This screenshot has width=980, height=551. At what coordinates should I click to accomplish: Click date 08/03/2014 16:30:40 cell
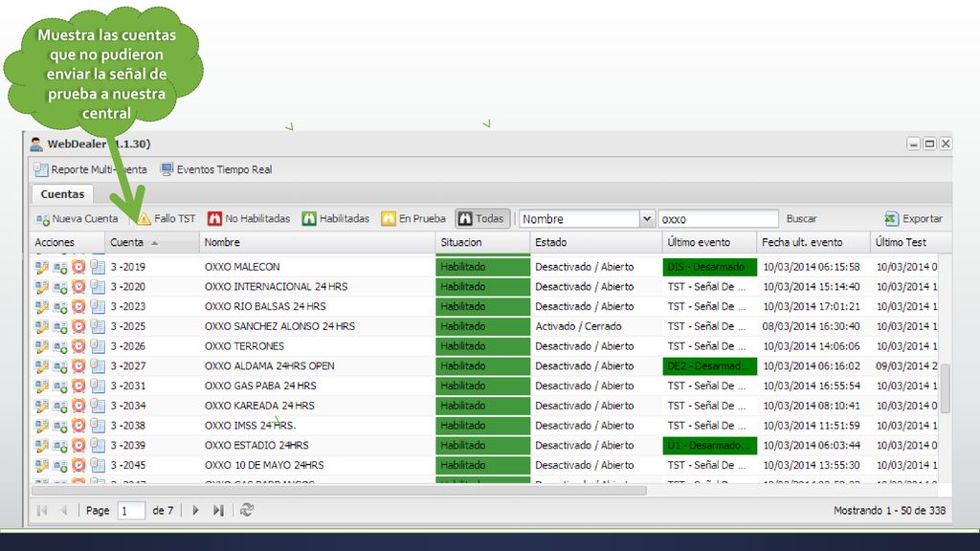[x=813, y=326]
